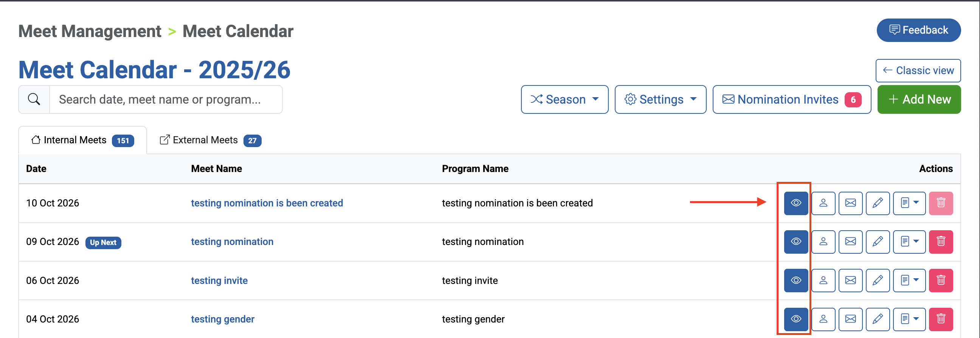Click the magnifying glass search icon

[34, 99]
